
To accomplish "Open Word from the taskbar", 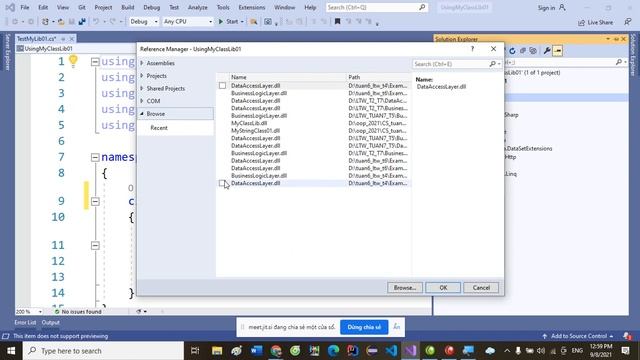I will click(256, 351).
